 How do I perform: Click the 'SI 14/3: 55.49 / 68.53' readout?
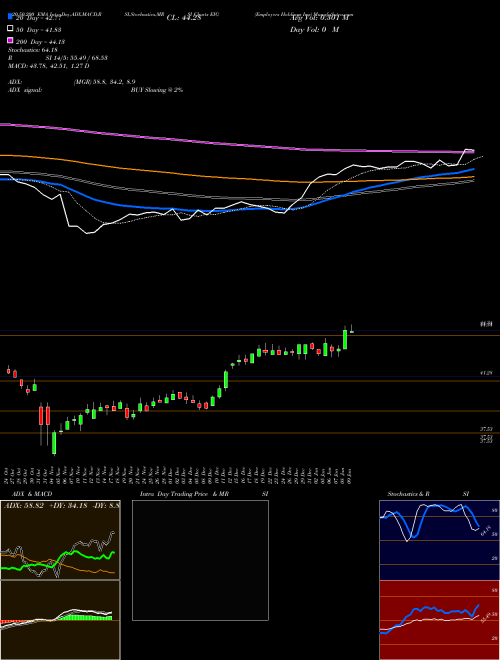click(x=77, y=58)
